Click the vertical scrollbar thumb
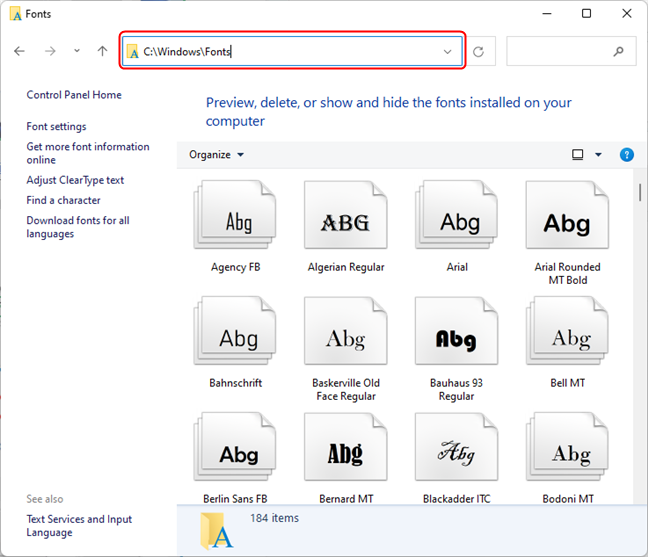Viewport: 648px width, 557px height. [640, 193]
